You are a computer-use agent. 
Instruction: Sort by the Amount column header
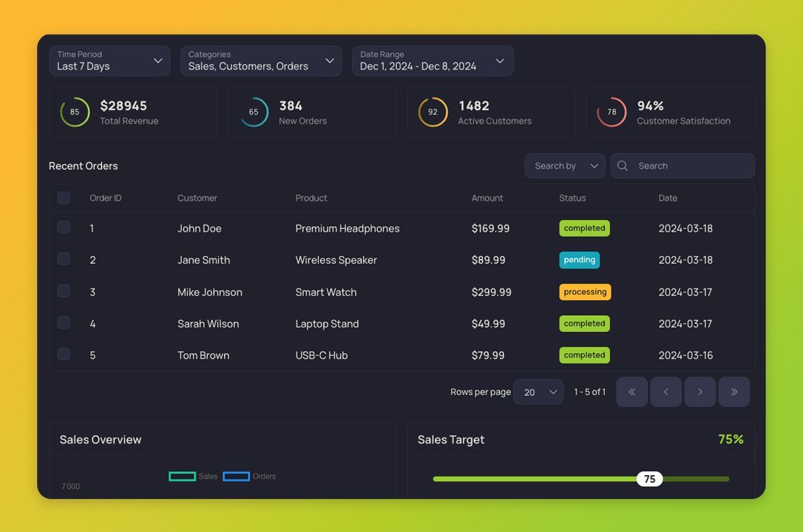pos(487,198)
